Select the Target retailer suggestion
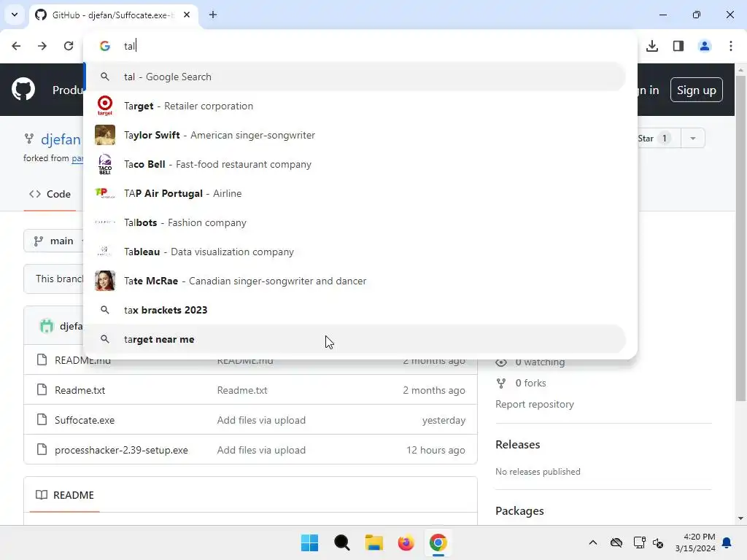 point(355,106)
